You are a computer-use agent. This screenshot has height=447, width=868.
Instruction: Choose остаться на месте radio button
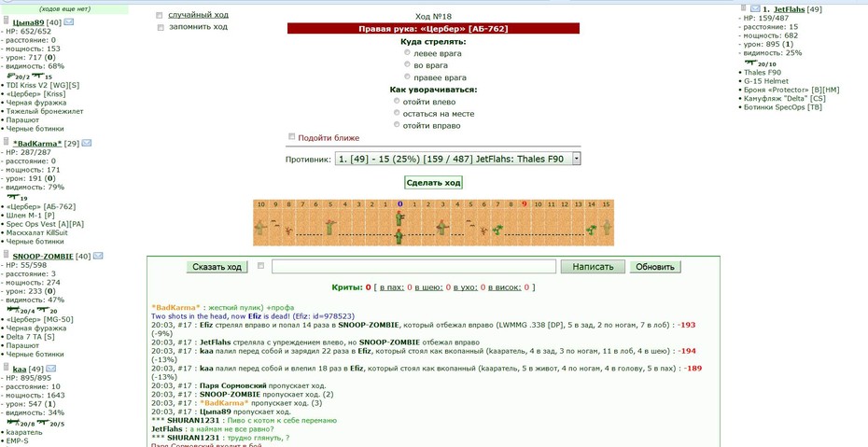coord(397,113)
